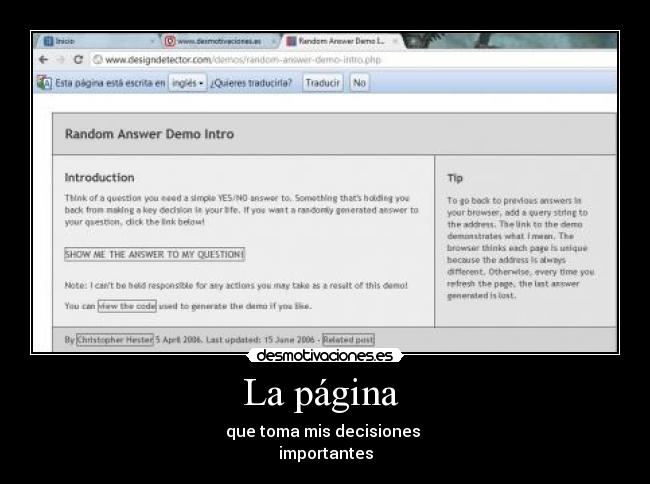Click the Introduction heading

(99, 177)
